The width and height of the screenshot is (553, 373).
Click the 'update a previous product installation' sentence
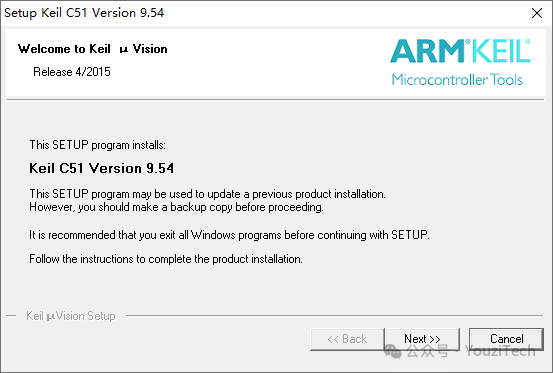(x=207, y=194)
